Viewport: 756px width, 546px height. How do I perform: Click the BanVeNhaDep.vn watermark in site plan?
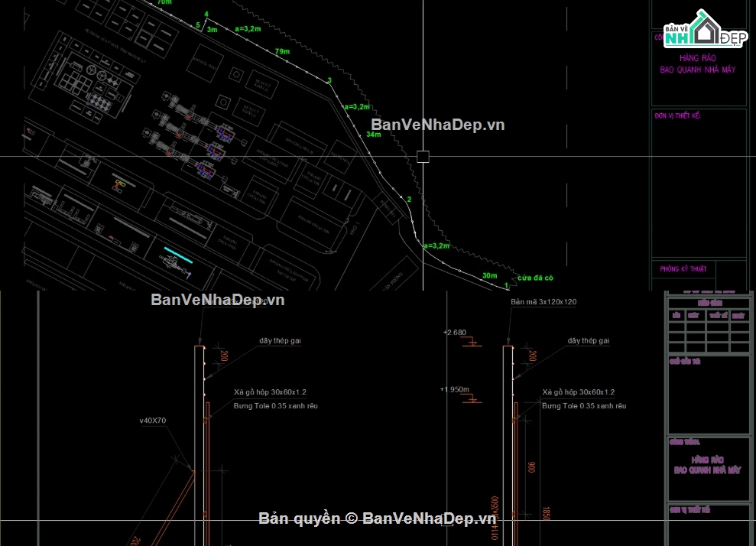click(437, 125)
